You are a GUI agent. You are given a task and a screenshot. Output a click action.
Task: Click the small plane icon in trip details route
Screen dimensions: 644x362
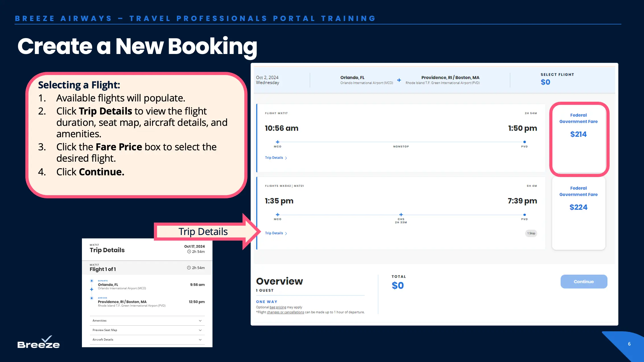pyautogui.click(x=92, y=289)
